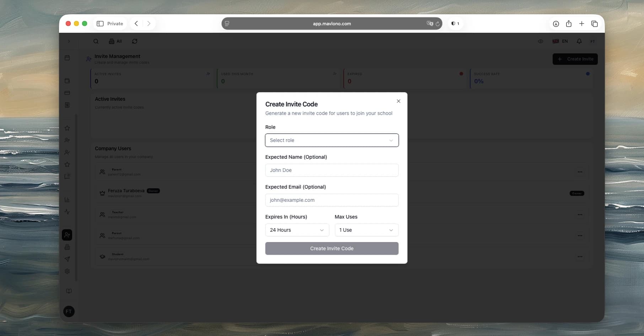644x336 pixels.
Task: Select the Invite Management user-plus sidebar icon
Action: coord(67,235)
